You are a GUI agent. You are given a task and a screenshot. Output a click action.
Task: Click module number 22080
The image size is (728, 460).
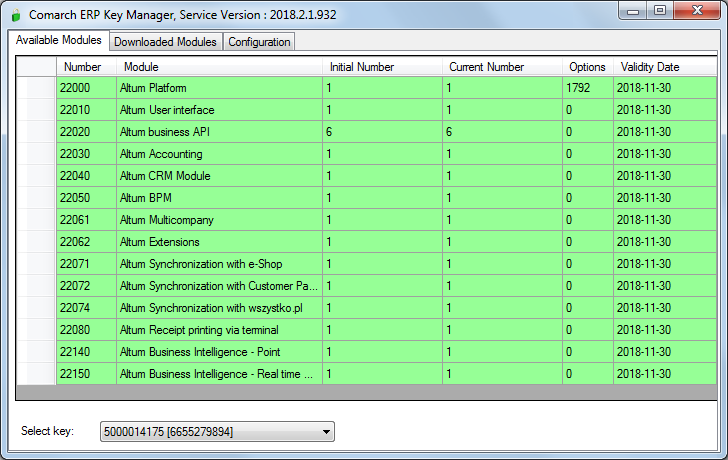pos(86,330)
